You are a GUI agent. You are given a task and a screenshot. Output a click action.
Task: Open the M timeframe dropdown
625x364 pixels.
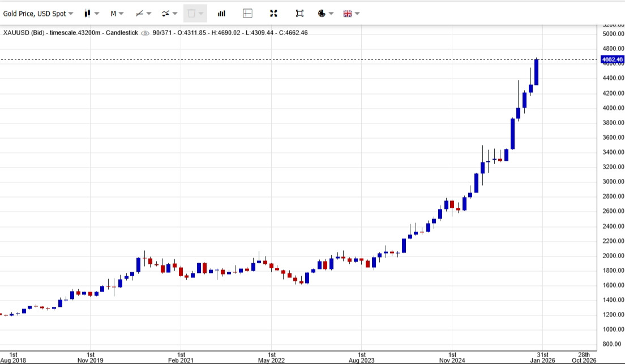tap(117, 13)
